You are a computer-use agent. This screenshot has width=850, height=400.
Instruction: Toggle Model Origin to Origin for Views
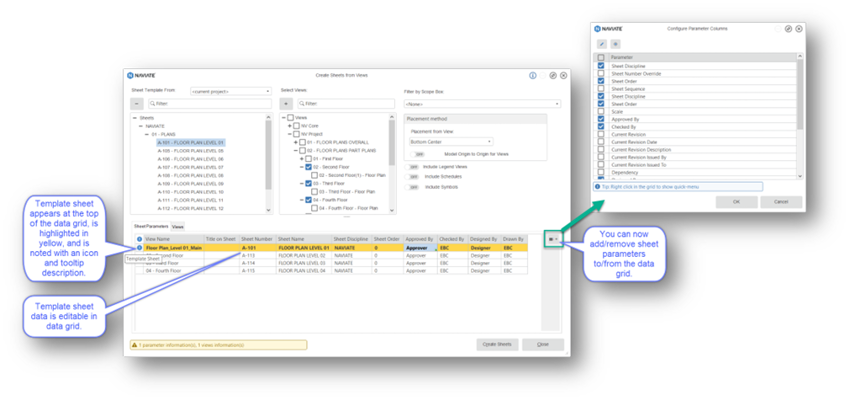[417, 154]
